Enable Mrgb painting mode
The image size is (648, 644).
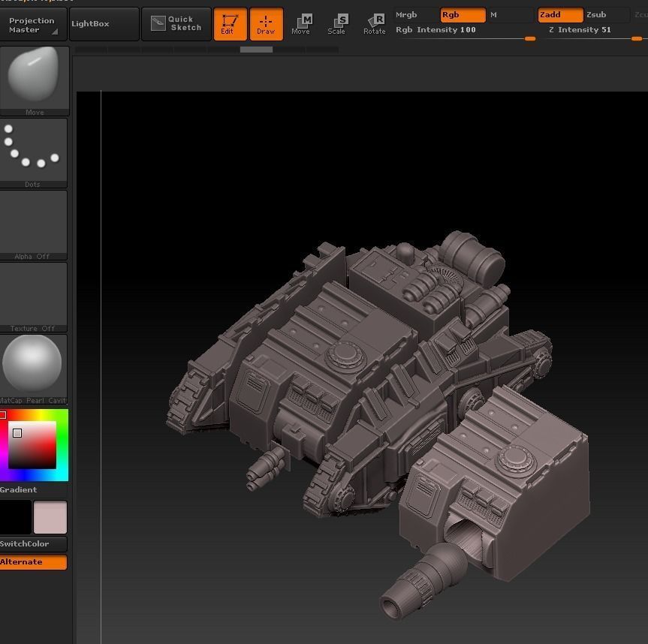click(x=416, y=15)
